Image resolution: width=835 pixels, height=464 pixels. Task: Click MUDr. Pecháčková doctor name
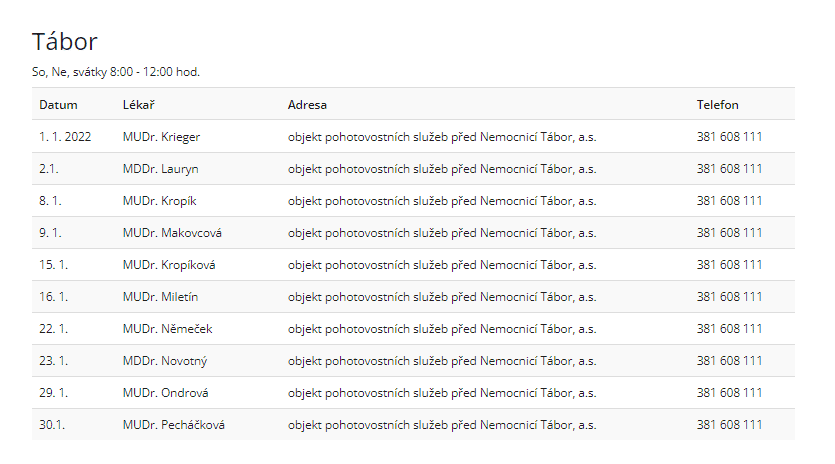(173, 425)
